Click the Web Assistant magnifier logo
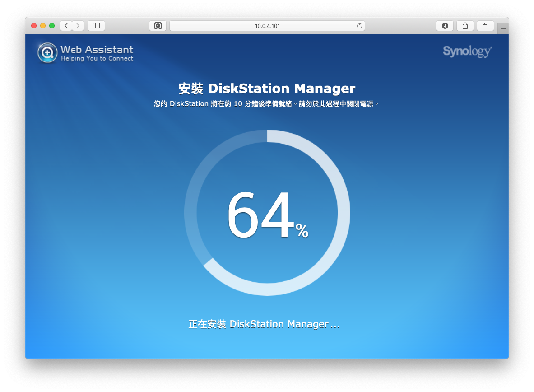 (47, 53)
